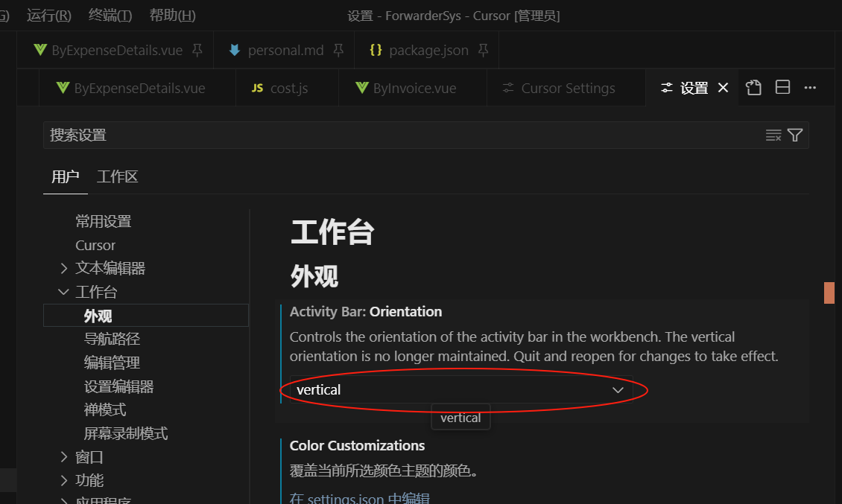Click pin icon on package.json tab
Image resolution: width=842 pixels, height=504 pixels.
[x=484, y=51]
